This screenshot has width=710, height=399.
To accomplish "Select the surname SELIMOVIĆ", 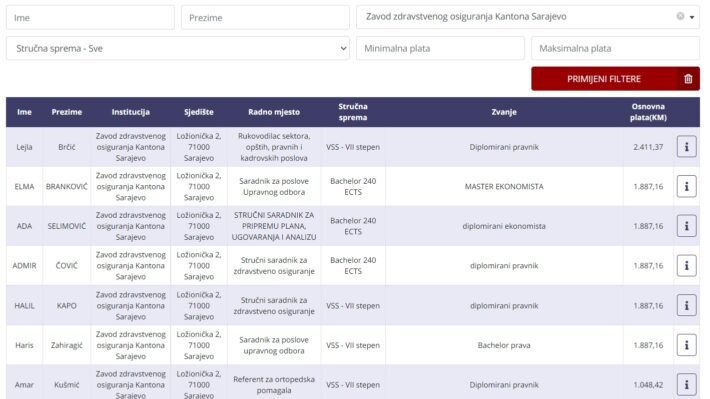I will (x=67, y=226).
